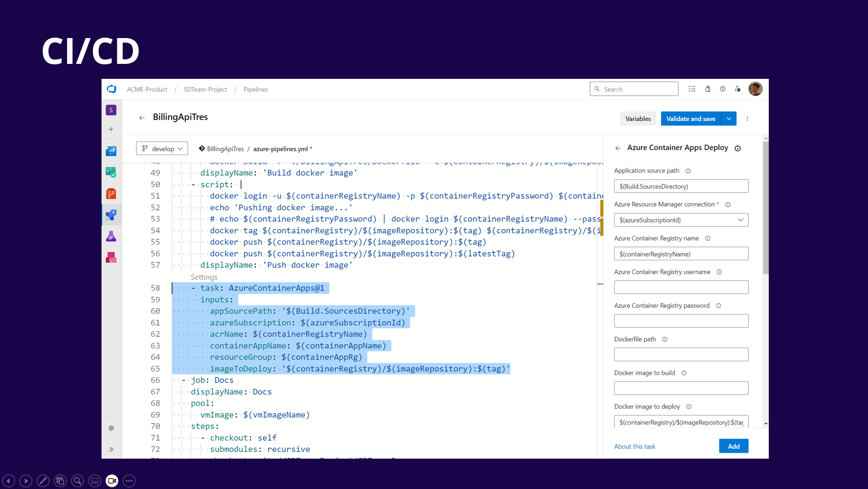
Task: Click Azure Container Registry name field
Action: [681, 254]
